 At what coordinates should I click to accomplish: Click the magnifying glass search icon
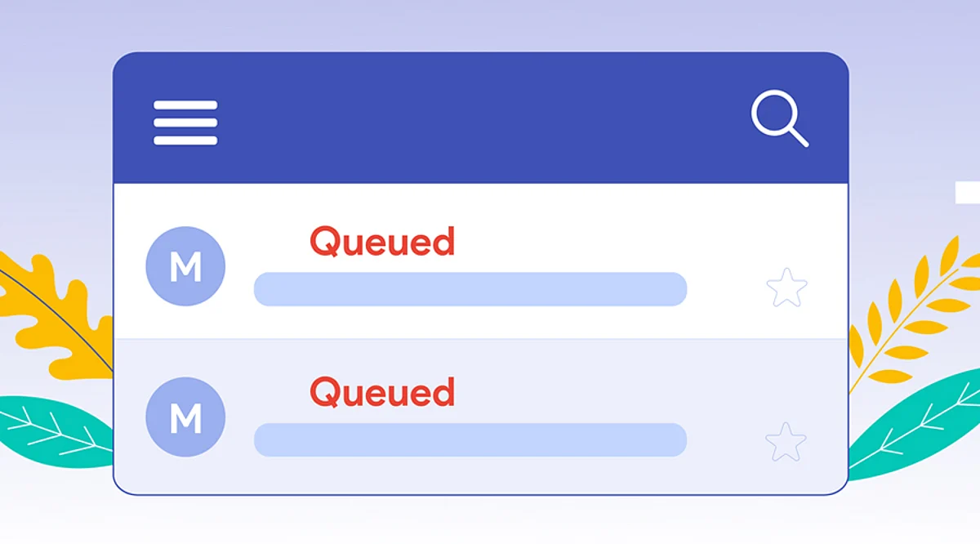point(780,119)
